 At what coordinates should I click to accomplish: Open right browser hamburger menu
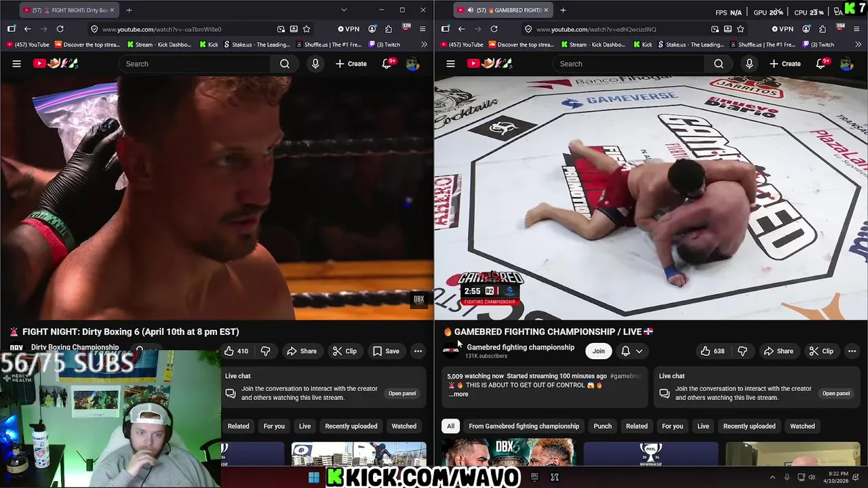tap(856, 29)
